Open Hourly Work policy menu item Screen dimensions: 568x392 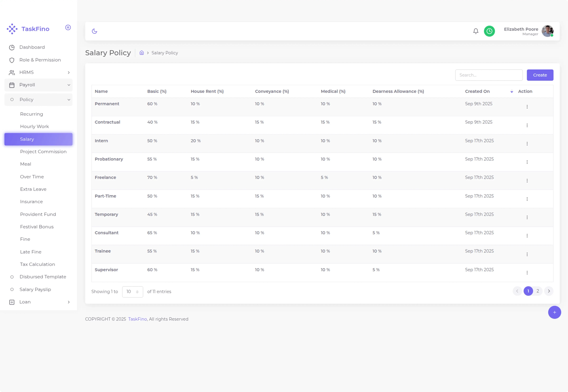[34, 126]
